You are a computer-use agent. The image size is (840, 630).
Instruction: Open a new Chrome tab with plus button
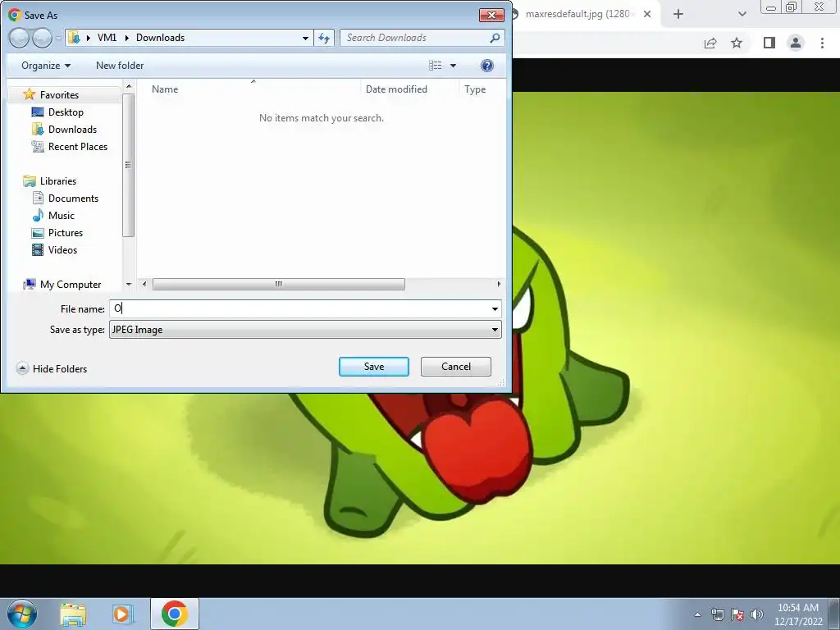pyautogui.click(x=678, y=14)
